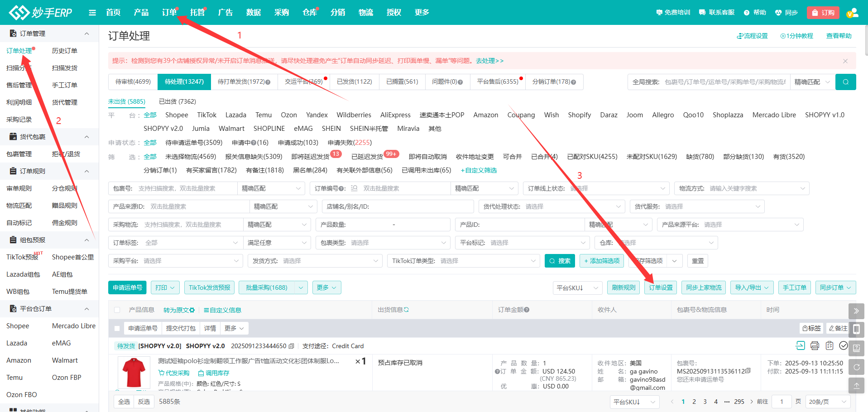This screenshot has height=412, width=868.
Task: Open the hamburger menu beside the logo
Action: [x=92, y=13]
